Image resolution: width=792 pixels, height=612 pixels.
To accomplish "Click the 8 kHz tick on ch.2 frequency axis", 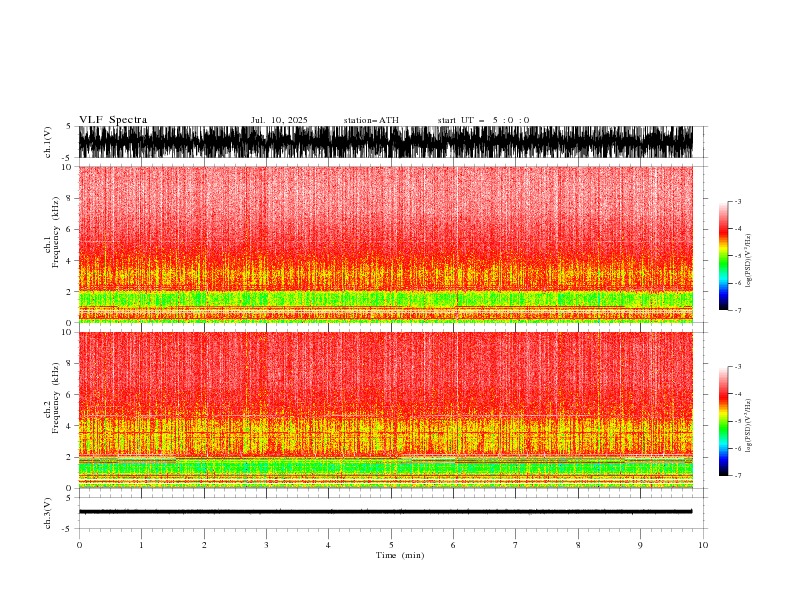I will pyautogui.click(x=69, y=364).
